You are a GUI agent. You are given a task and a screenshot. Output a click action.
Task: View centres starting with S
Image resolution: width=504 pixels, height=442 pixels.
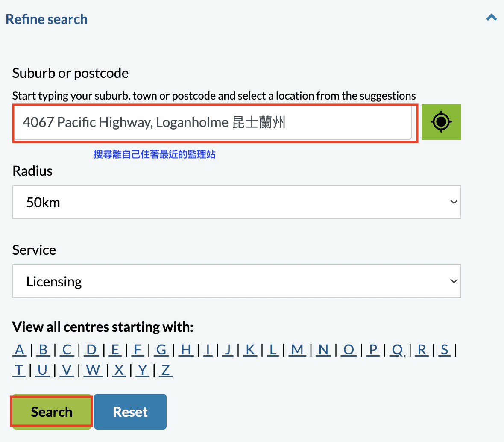point(445,350)
